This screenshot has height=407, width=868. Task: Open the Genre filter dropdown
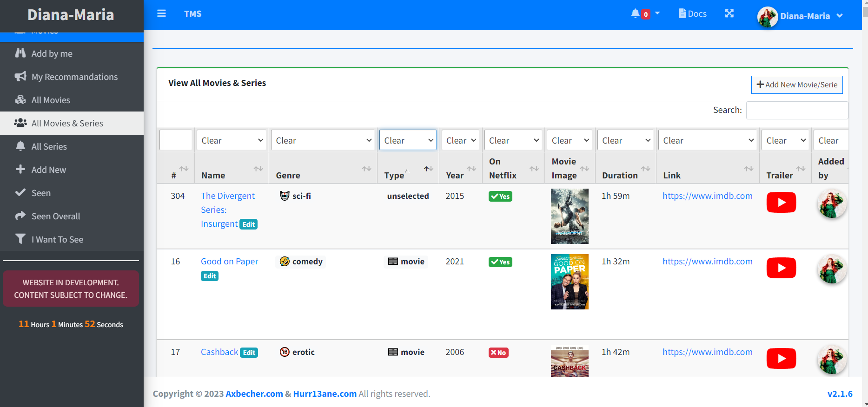pyautogui.click(x=323, y=140)
